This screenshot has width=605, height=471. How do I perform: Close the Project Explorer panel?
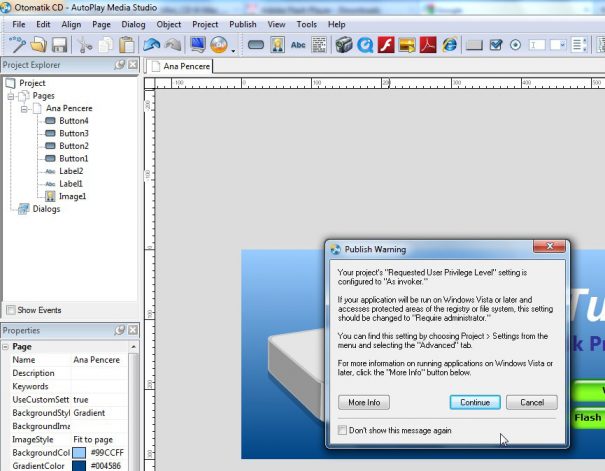[x=133, y=64]
